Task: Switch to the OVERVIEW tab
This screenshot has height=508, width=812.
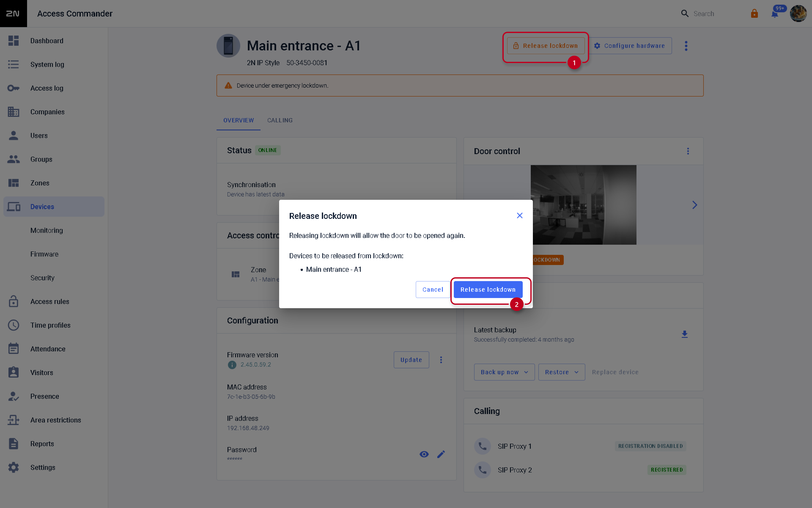Action: [238, 120]
